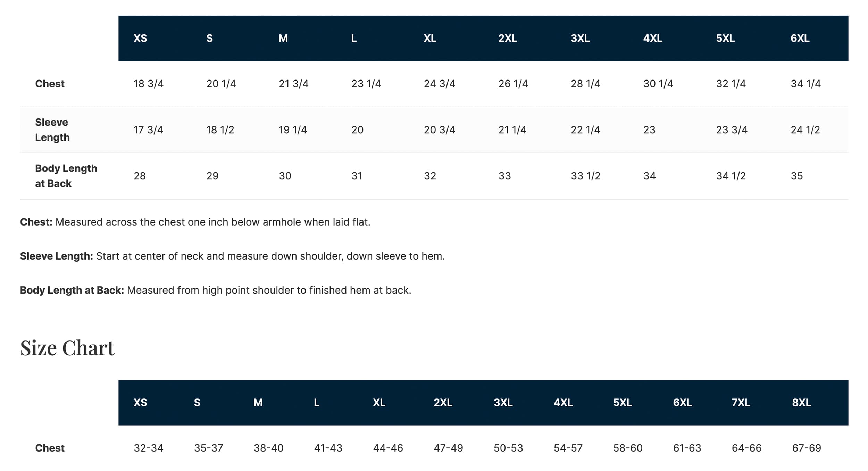
Task: Click the "Size Chart" heading
Action: 67,348
